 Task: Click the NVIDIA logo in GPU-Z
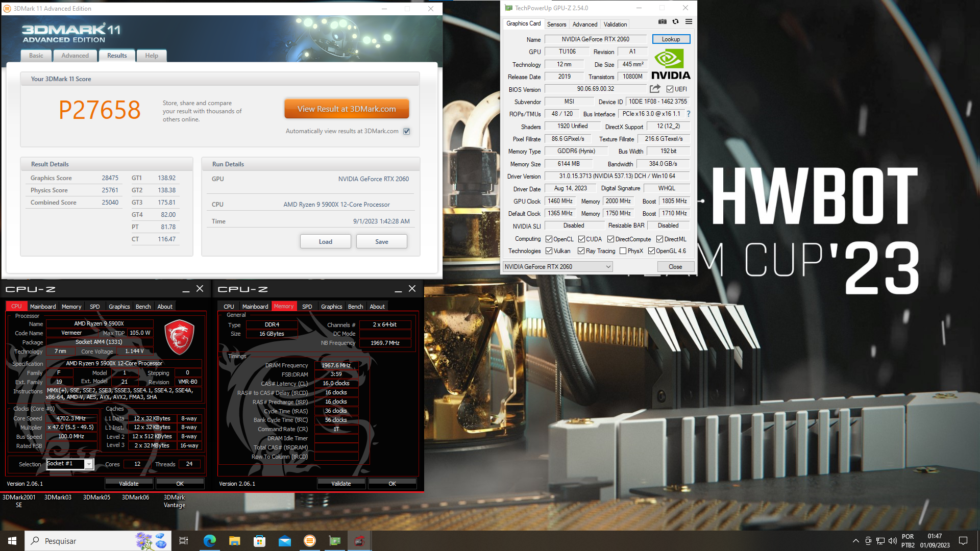pos(671,64)
